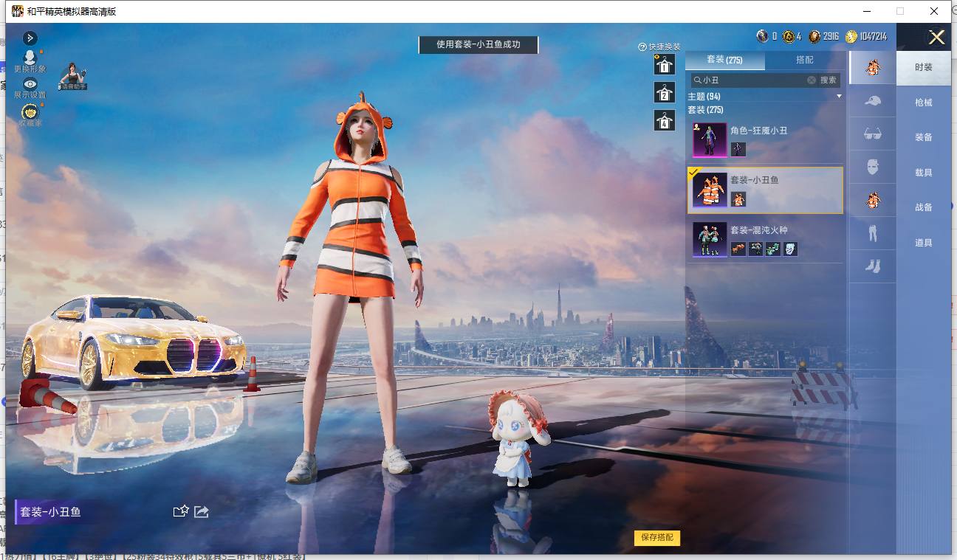Click the 搜索 search button
The width and height of the screenshot is (957, 560).
(x=829, y=80)
